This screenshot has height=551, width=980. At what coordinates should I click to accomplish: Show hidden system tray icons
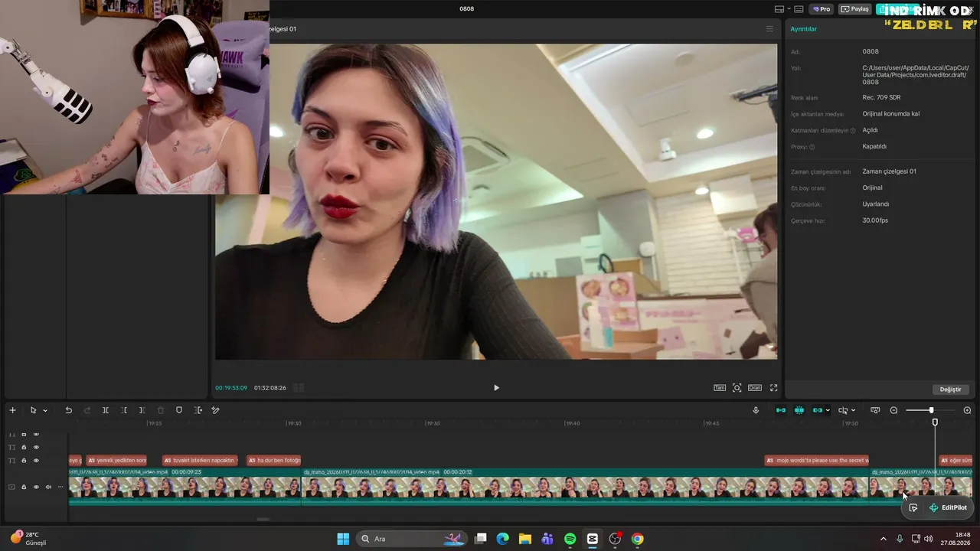[883, 539]
